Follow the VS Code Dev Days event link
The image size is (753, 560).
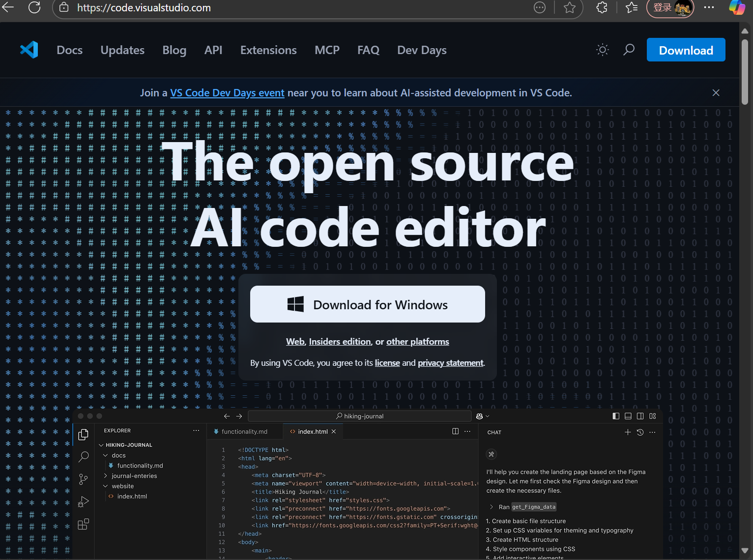pos(227,92)
